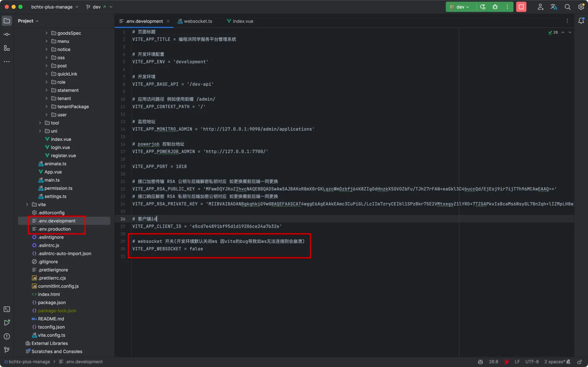Open Search Everywhere with the magnifier icon

point(567,7)
